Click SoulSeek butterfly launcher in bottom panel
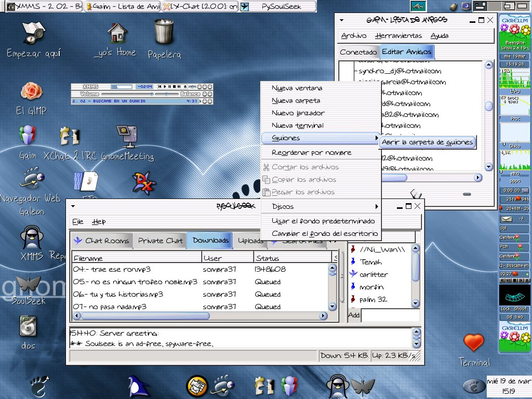Screen dimensions: 532x399 pos(363,386)
